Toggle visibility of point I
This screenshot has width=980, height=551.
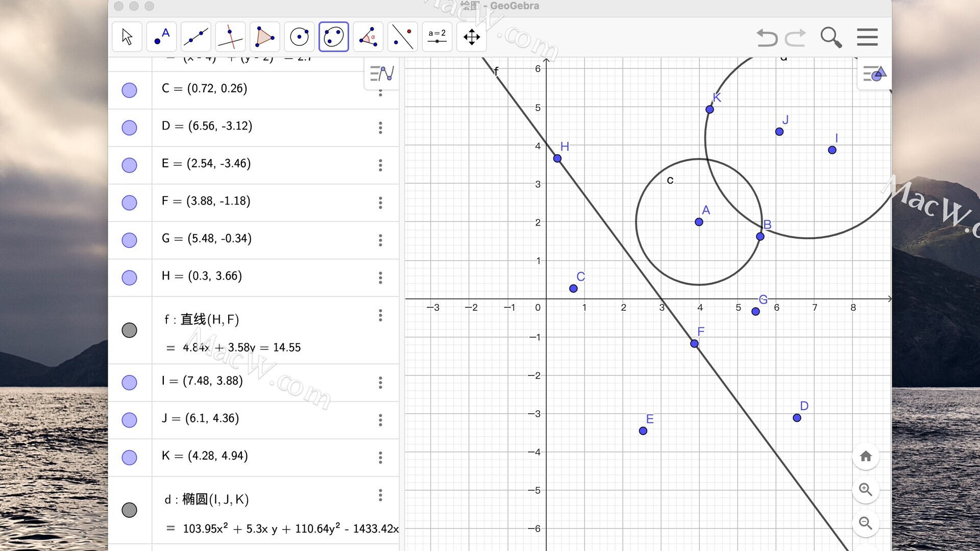pos(130,383)
